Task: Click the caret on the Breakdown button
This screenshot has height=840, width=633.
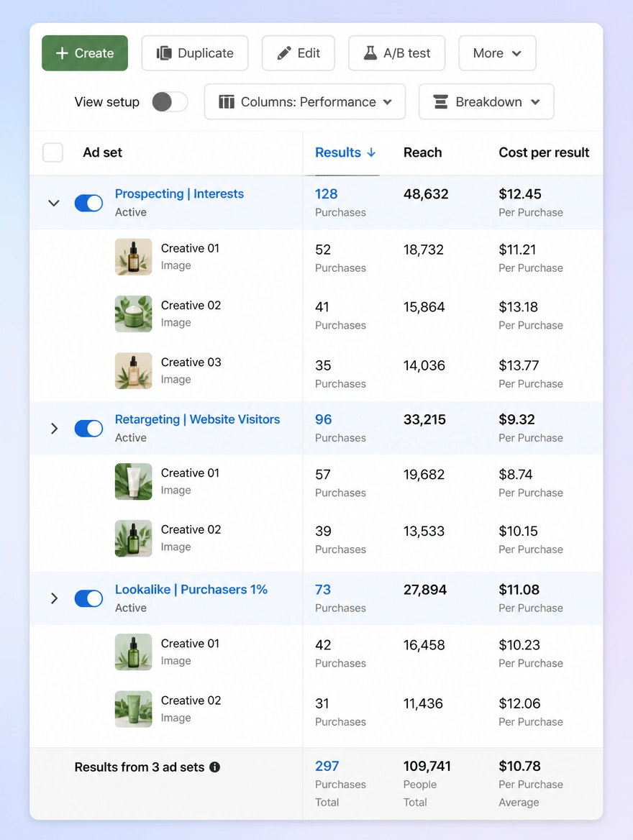Action: [535, 102]
